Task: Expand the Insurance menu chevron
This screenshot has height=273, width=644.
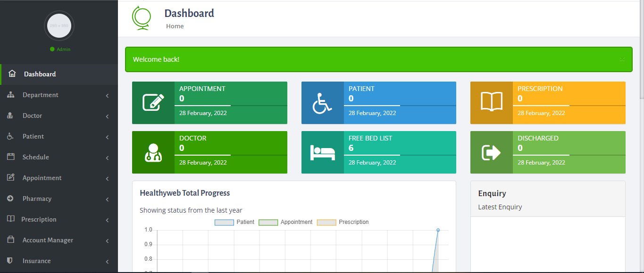Action: [107, 262]
